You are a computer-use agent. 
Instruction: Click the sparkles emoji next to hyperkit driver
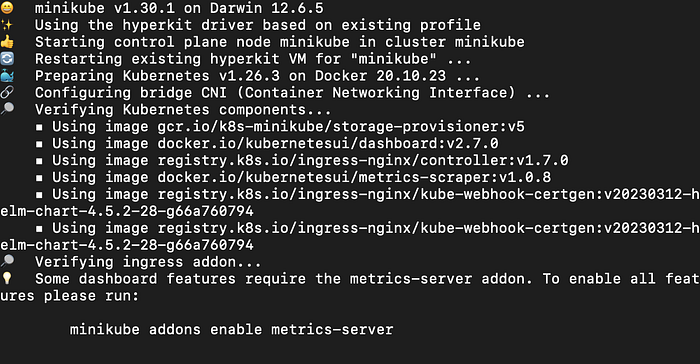pos(7,25)
